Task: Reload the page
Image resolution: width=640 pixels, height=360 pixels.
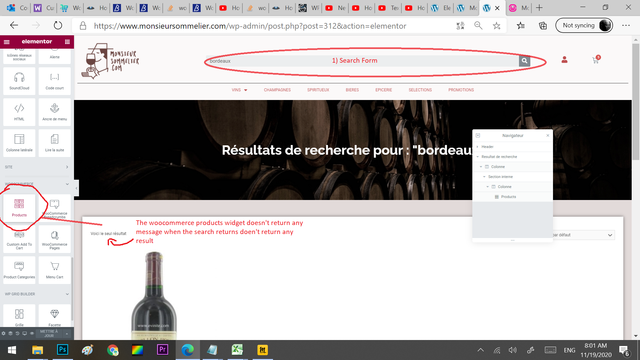Action: click(58, 26)
